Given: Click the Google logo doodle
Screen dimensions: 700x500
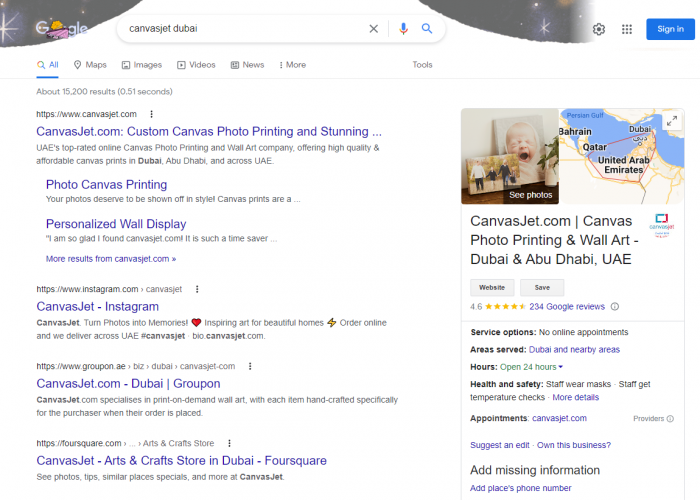Looking at the screenshot, I should [62, 29].
